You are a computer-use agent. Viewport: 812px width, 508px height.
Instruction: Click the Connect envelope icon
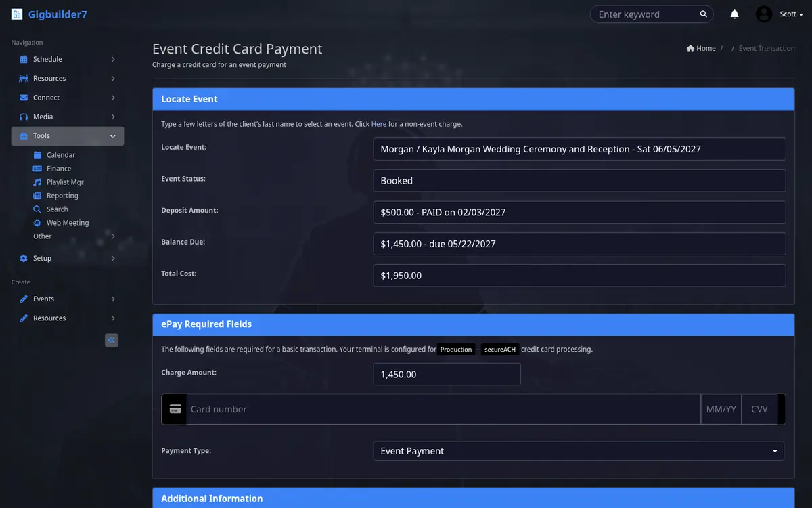click(24, 98)
